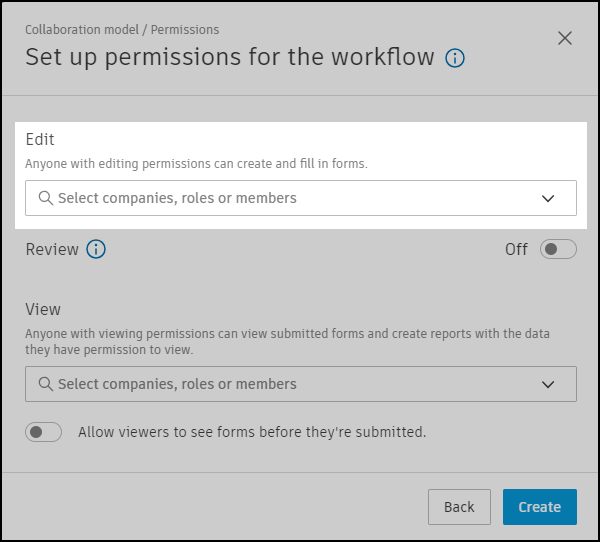Click the Off label beside the Review toggle

516,249
